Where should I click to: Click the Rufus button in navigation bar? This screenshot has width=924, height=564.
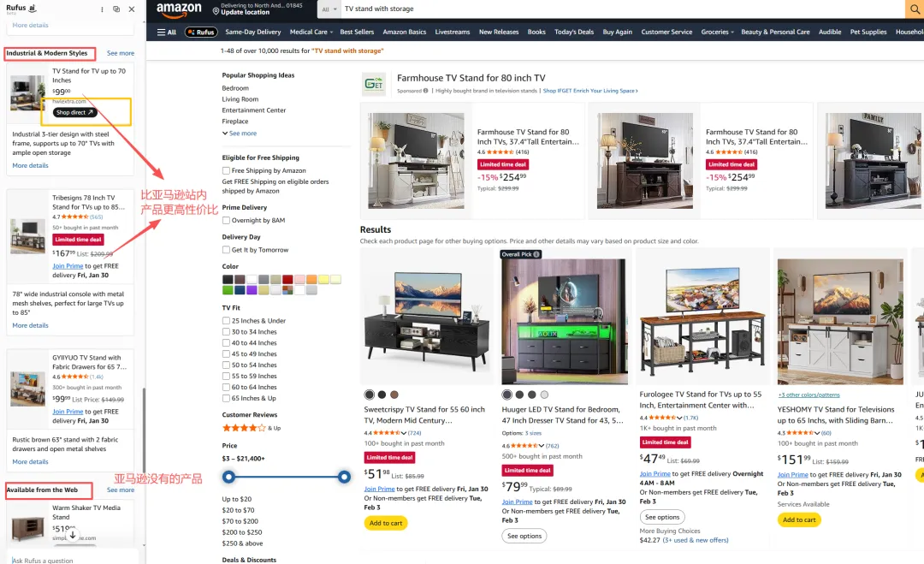201,32
